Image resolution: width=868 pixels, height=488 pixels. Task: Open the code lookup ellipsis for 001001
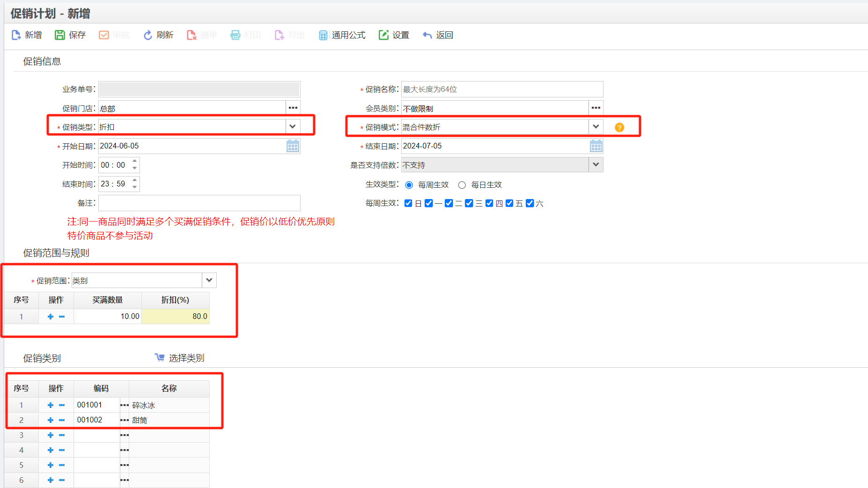pos(125,405)
